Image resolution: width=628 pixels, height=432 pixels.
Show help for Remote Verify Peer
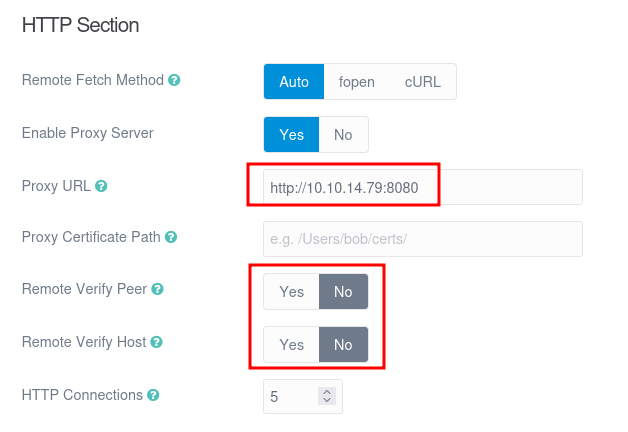[157, 290]
